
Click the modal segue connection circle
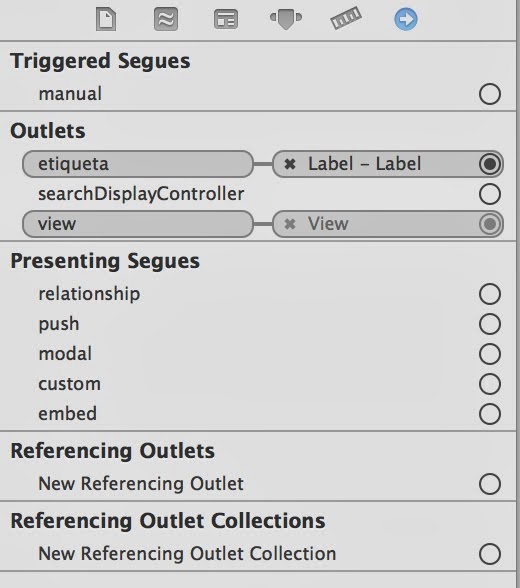[490, 354]
